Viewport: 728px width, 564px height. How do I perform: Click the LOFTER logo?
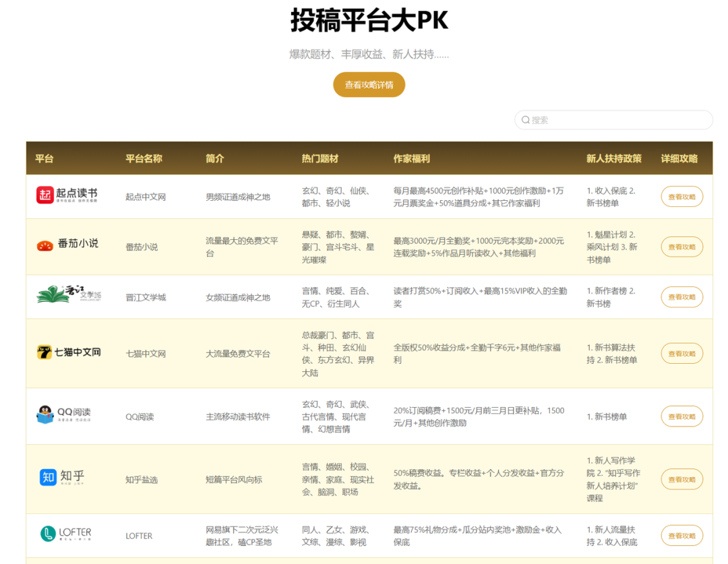click(x=66, y=534)
